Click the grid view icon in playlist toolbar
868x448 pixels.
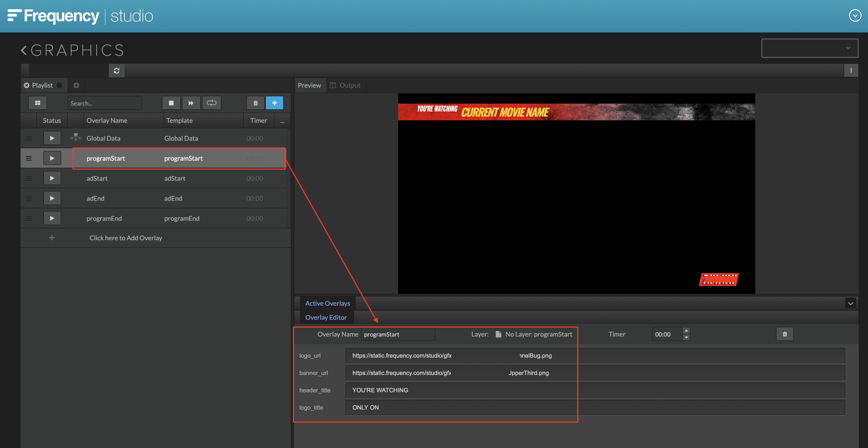(37, 103)
